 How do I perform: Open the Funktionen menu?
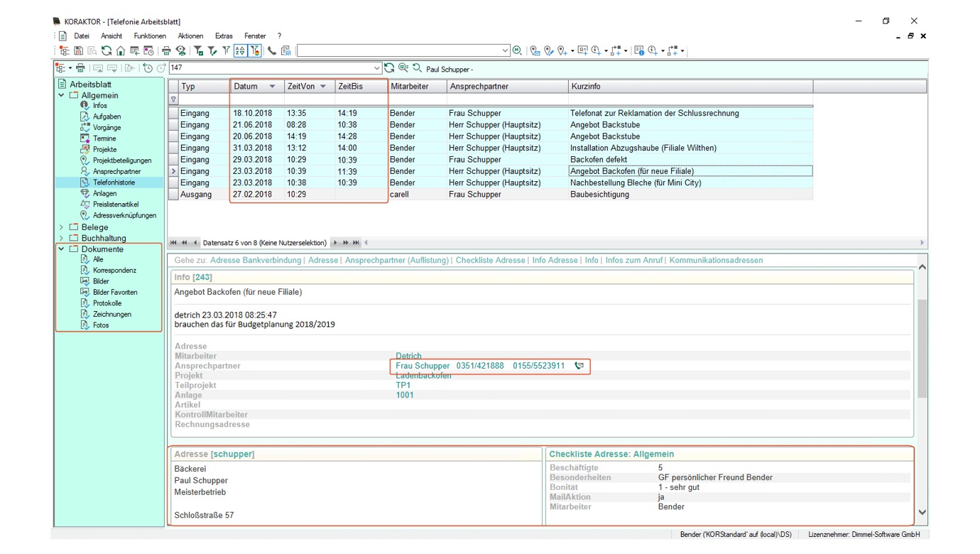click(x=149, y=36)
